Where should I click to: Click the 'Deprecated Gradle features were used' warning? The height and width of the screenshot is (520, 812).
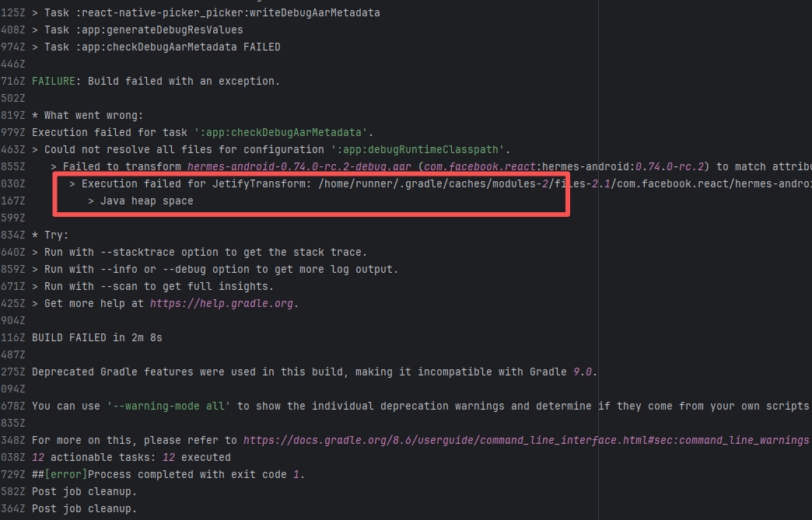[311, 372]
